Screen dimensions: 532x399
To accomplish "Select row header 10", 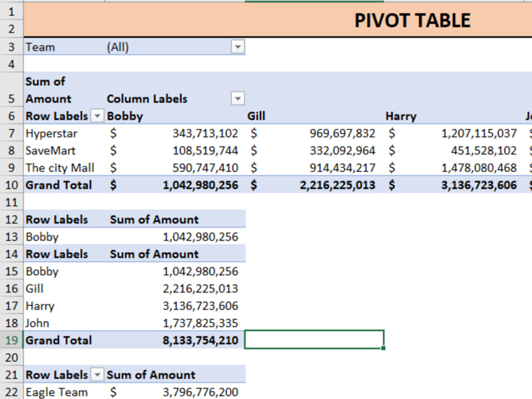I will [x=11, y=185].
